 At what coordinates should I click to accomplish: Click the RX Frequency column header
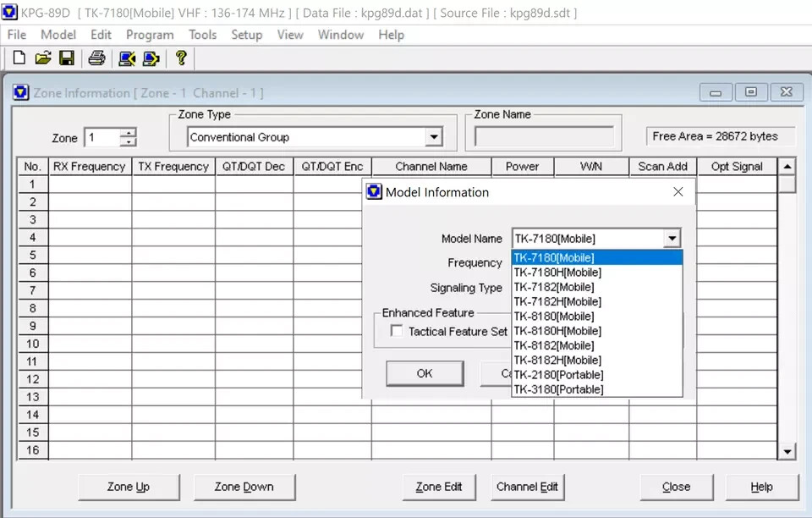coord(90,167)
